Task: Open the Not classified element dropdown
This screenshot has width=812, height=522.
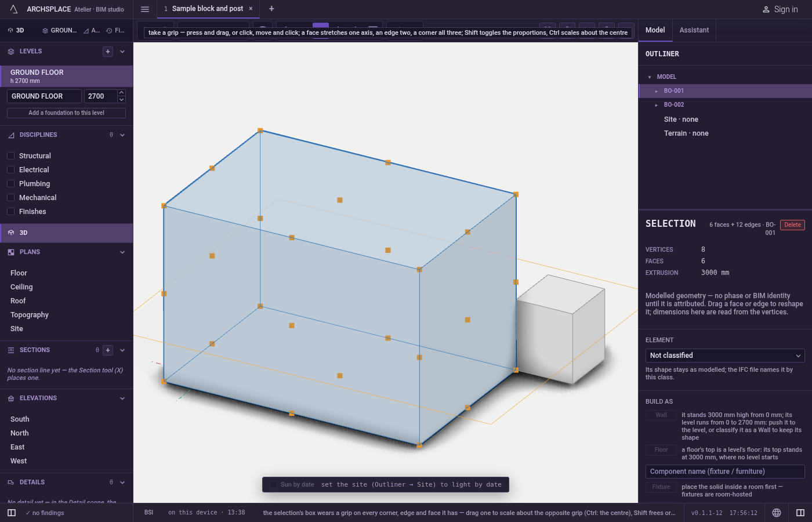Action: [725, 356]
